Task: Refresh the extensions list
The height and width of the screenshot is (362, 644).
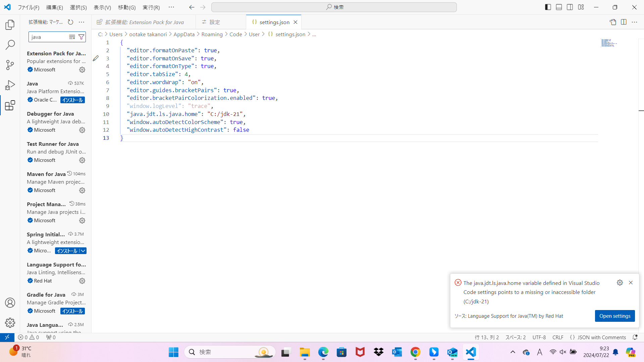Action: 70,22
